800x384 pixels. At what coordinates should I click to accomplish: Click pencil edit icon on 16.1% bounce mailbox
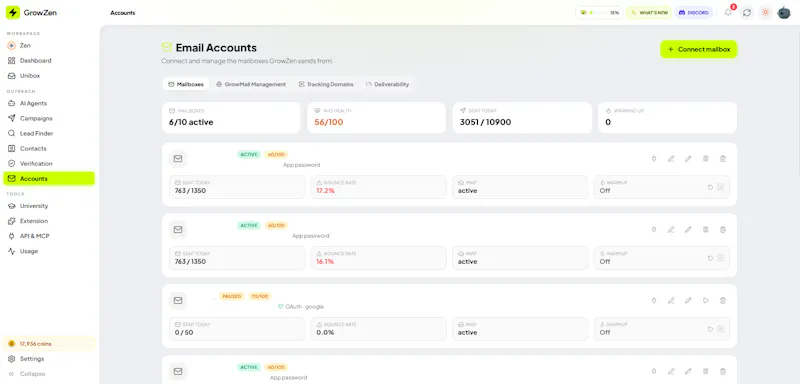[x=688, y=229]
